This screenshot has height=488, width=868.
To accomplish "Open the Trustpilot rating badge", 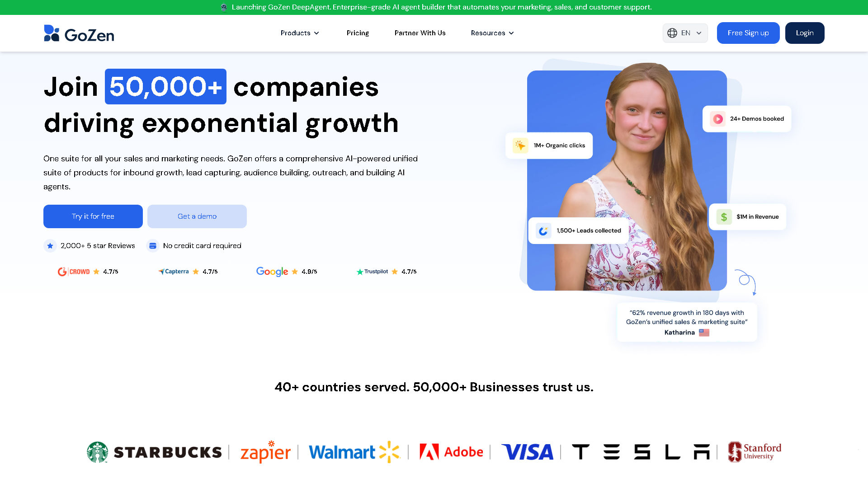I will coord(386,272).
